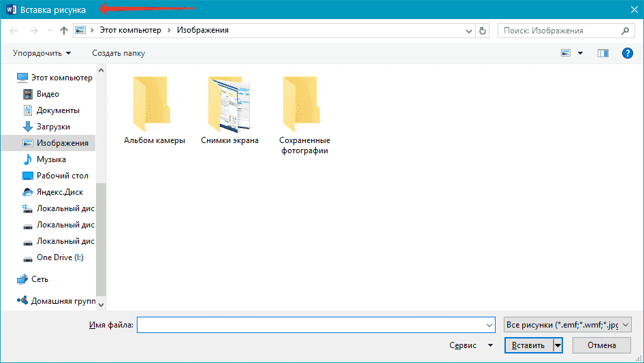Click the search magnifier icon
Image resolution: width=644 pixels, height=363 pixels.
[625, 31]
